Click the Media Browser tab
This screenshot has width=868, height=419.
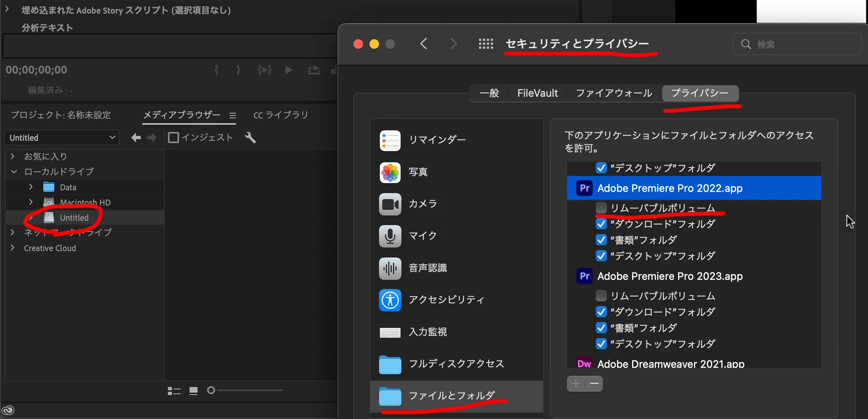click(x=182, y=115)
